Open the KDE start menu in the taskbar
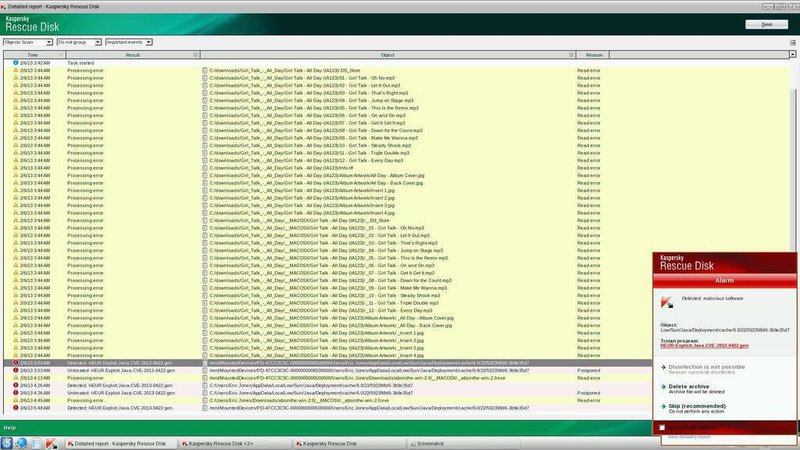This screenshot has height=450, width=800. (7, 443)
